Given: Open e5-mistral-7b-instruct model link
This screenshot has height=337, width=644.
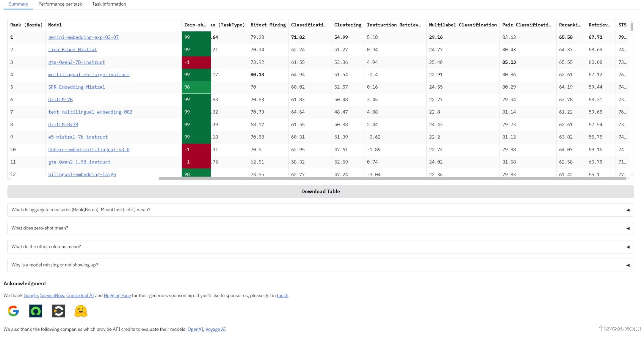Looking at the screenshot, I should tap(78, 137).
